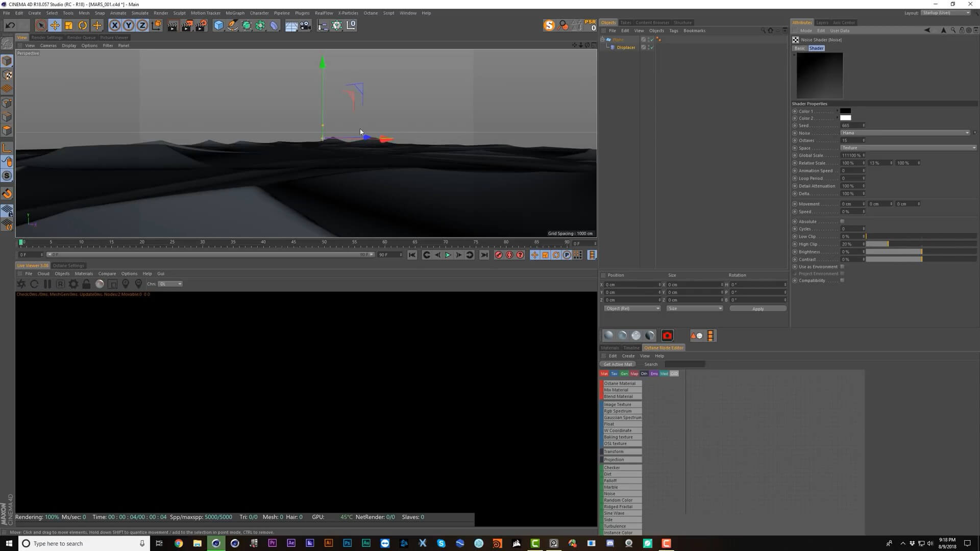Click the Undo arrow icon

point(10,26)
